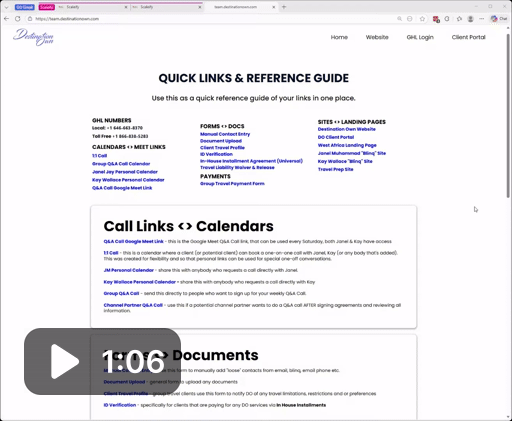Reload the page with refresh icon
Image resolution: width=512 pixels, height=421 pixels.
pyautogui.click(x=18, y=19)
